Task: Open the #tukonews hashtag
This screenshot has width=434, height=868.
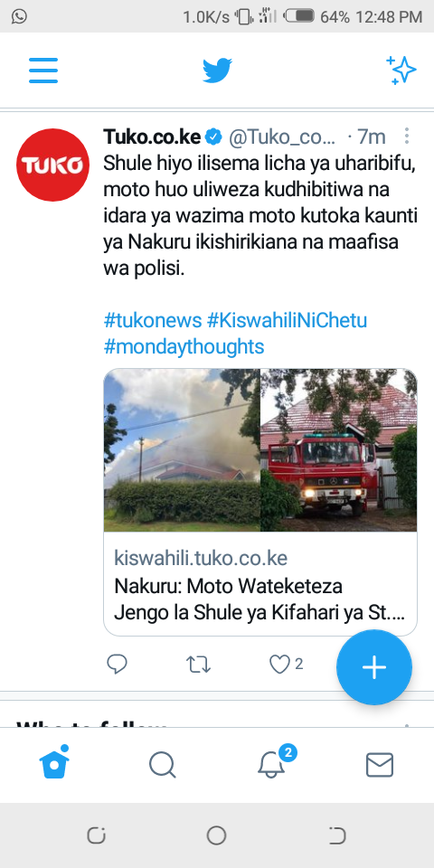Action: [x=153, y=320]
